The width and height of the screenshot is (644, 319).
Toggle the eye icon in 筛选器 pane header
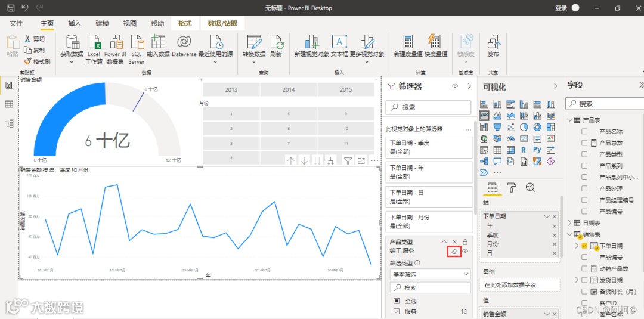click(454, 86)
